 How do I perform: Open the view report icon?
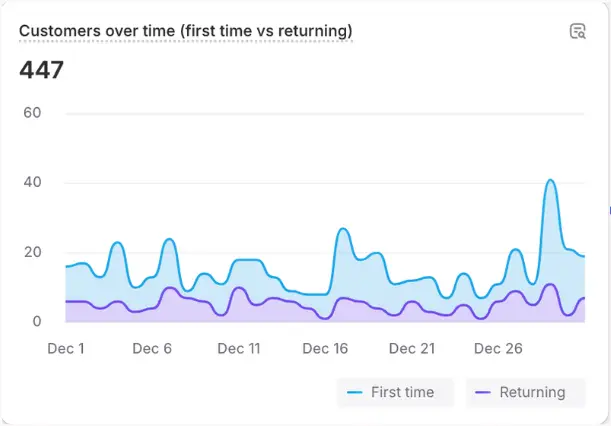577,31
